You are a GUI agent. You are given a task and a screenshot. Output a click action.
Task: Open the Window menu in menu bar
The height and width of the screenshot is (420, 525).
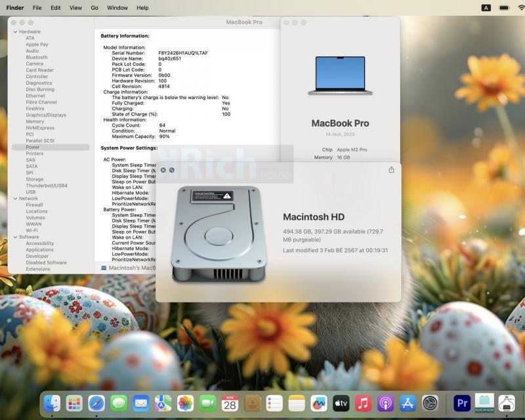(x=117, y=8)
